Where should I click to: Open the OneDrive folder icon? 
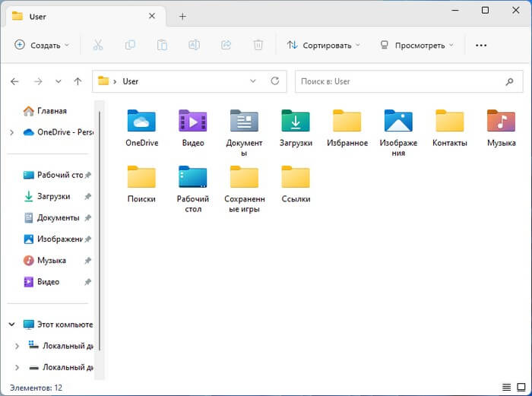click(141, 121)
